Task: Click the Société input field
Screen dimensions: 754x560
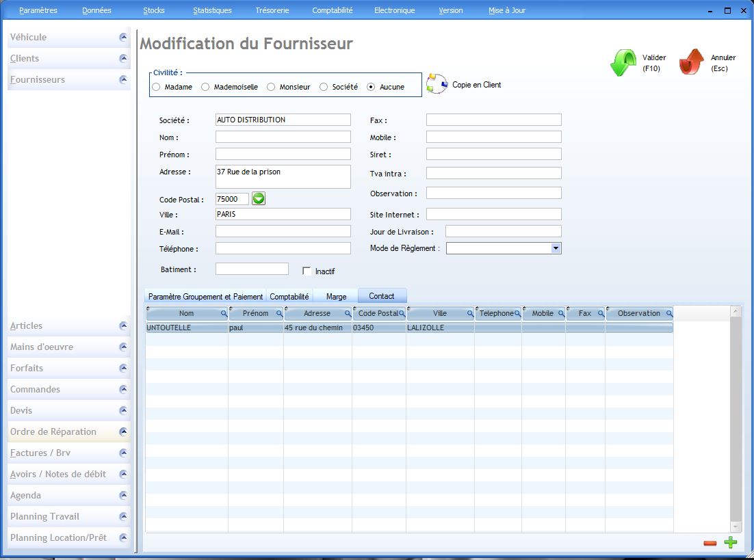Action: click(283, 120)
